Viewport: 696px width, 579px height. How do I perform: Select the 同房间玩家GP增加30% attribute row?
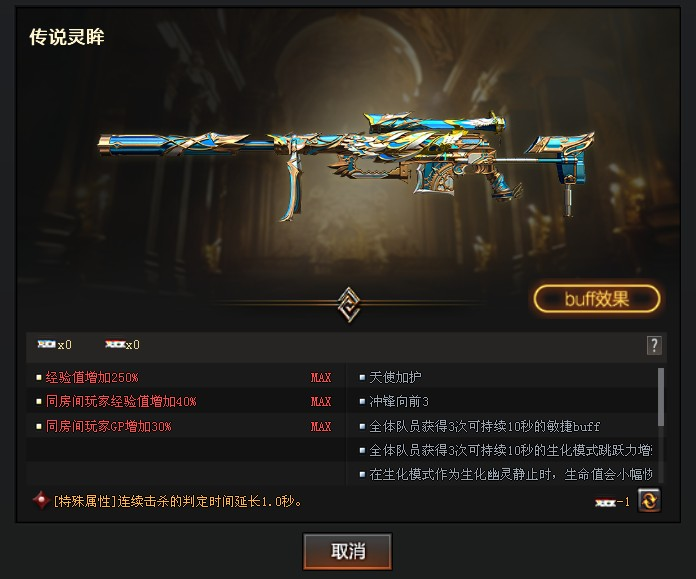pyautogui.click(x=186, y=426)
